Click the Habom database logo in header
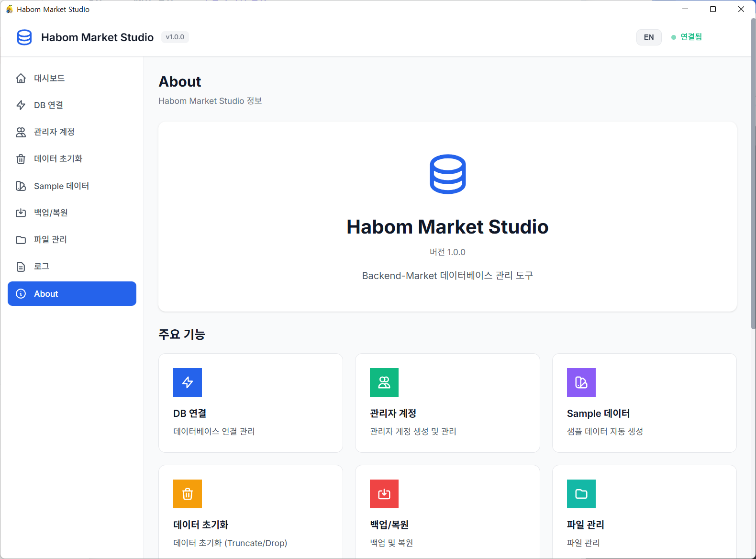Image resolution: width=756 pixels, height=559 pixels. [x=24, y=37]
